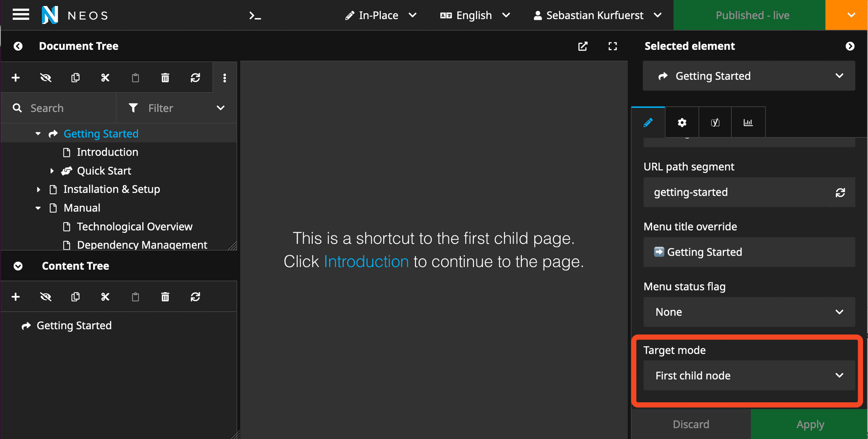Collapse the Content Tree panel
Image resolution: width=868 pixels, height=439 pixels.
(18, 266)
